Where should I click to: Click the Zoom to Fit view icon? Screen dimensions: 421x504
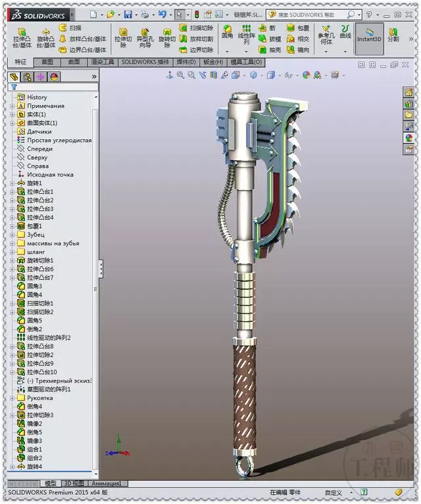(180, 75)
